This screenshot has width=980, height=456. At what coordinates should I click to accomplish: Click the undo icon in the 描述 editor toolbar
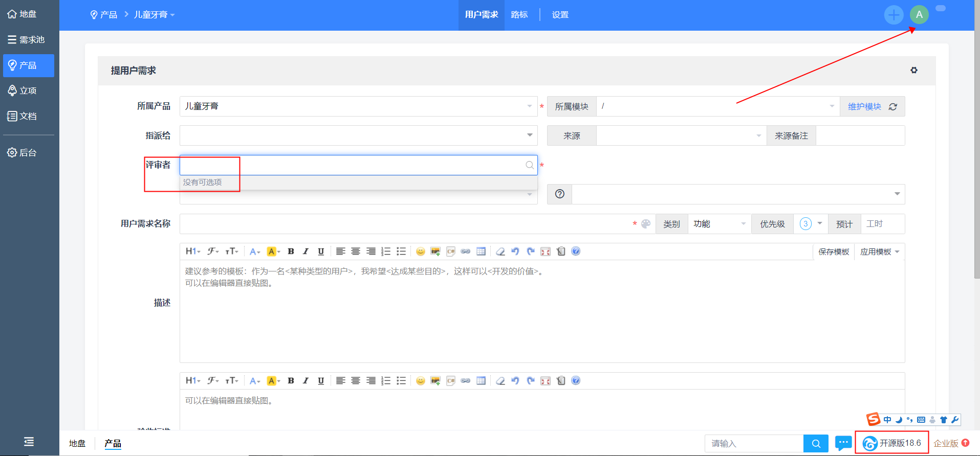515,252
